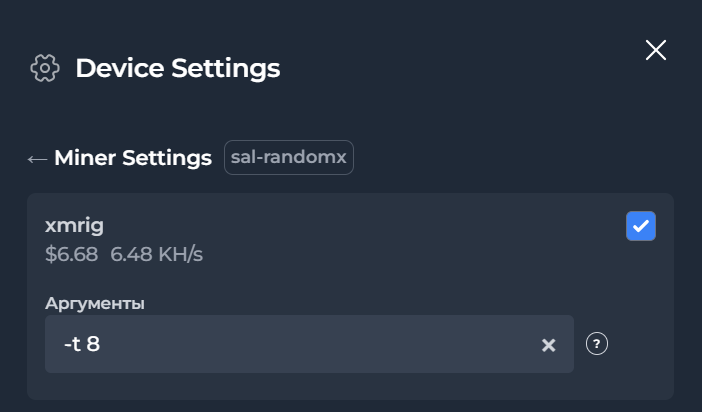The width and height of the screenshot is (702, 412).
Task: Click the sal-randomx algorithm badge
Action: [289, 157]
